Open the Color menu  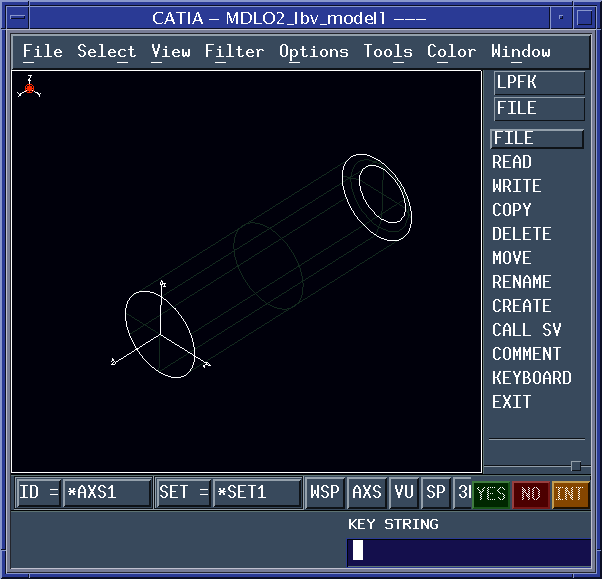451,52
